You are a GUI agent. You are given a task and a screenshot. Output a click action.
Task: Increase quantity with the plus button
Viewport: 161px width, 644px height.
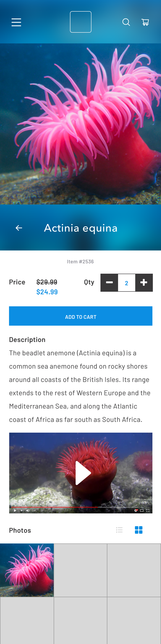[x=144, y=282]
